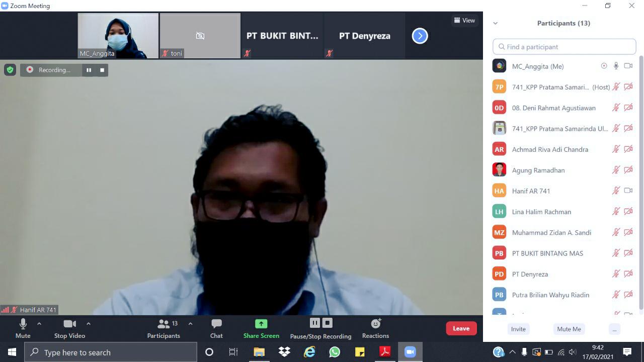644x362 pixels.
Task: Expand video options arrow beside Stop Video
Action: (89, 324)
